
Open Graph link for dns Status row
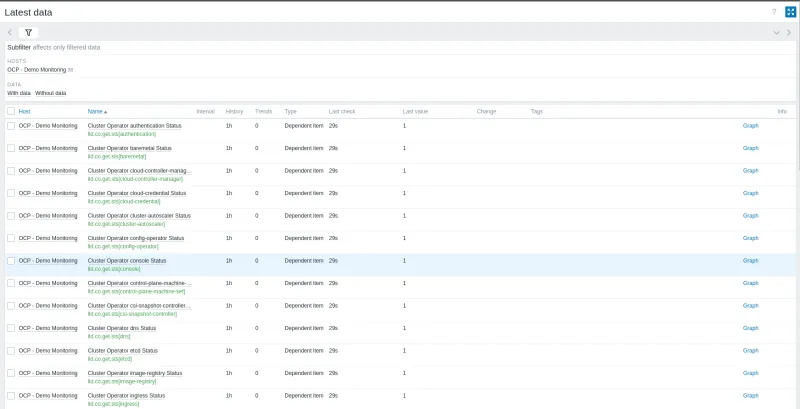pos(750,328)
